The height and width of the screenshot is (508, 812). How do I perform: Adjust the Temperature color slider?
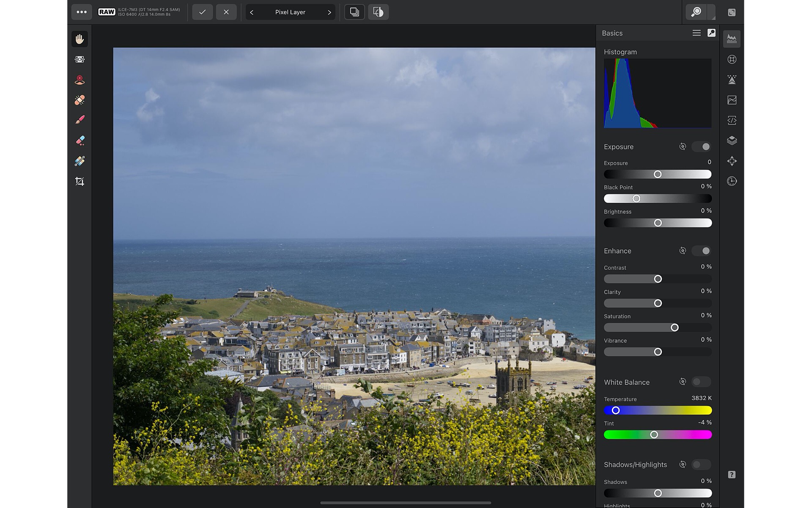tap(658, 410)
